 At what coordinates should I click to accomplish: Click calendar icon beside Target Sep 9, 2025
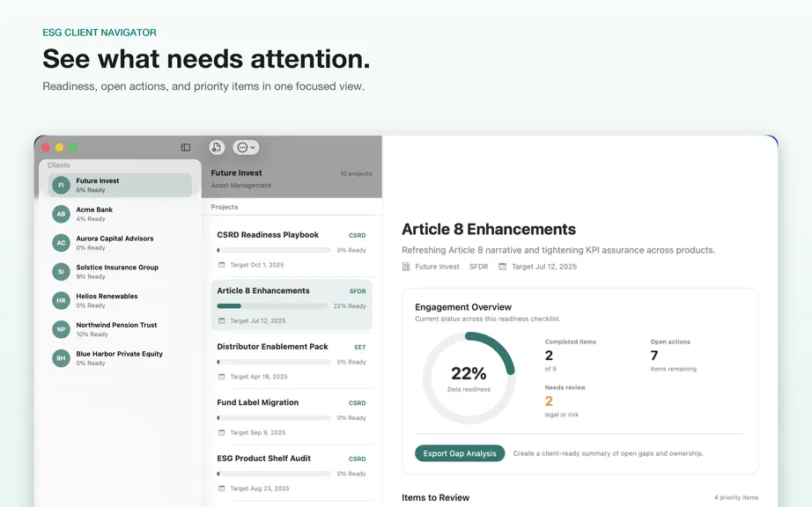point(222,432)
